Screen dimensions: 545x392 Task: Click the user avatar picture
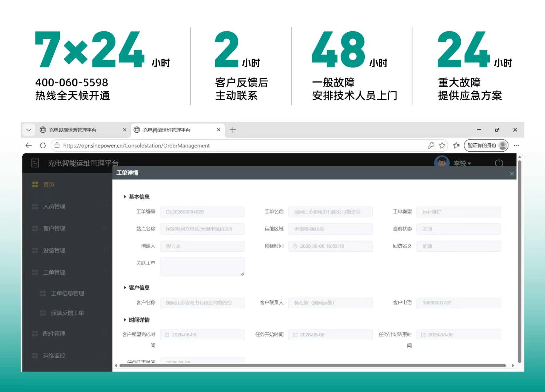[x=442, y=161]
